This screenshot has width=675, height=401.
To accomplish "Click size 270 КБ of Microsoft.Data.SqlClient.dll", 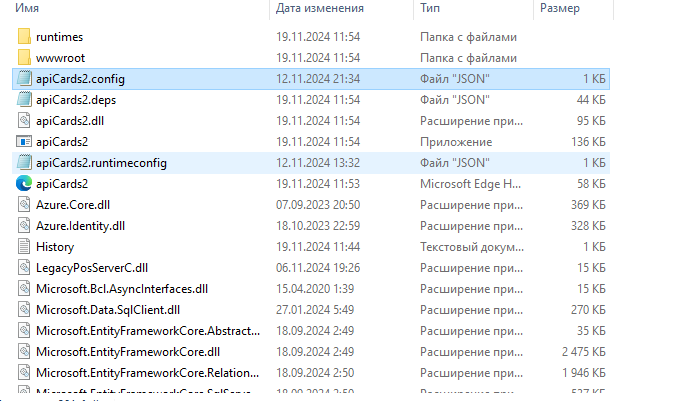I will 588,310.
